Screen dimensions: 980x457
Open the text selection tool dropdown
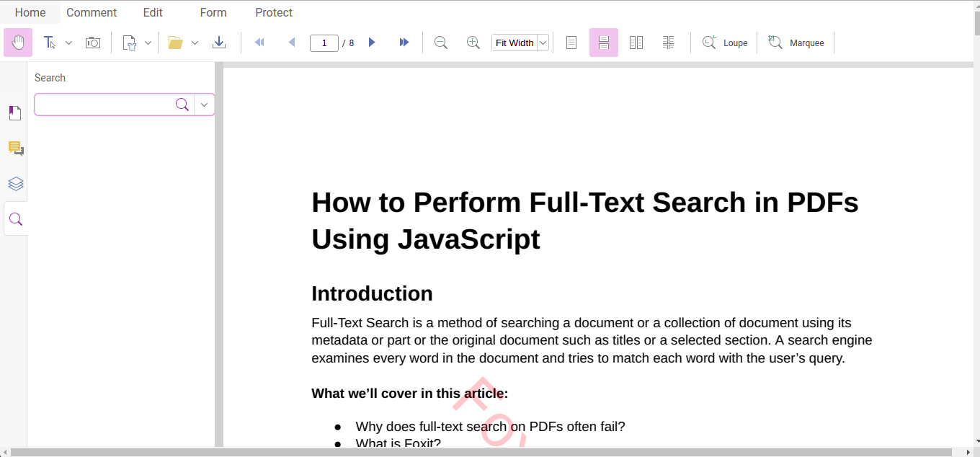(x=69, y=43)
